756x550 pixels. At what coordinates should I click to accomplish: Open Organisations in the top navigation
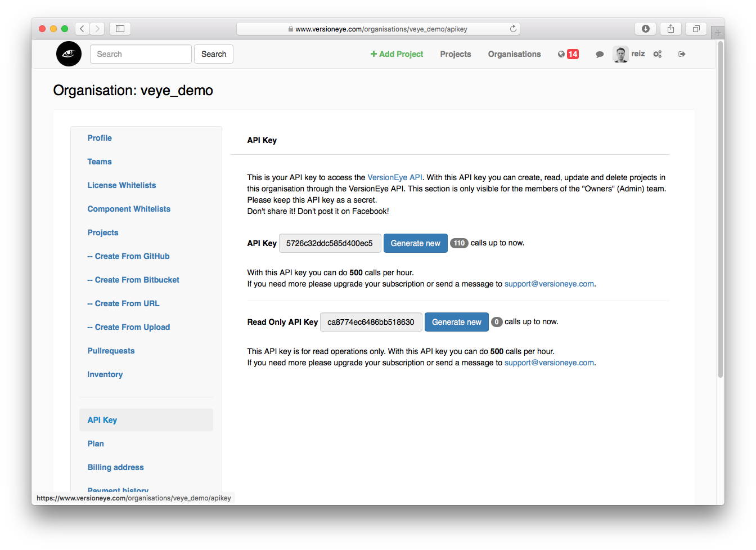pyautogui.click(x=514, y=54)
